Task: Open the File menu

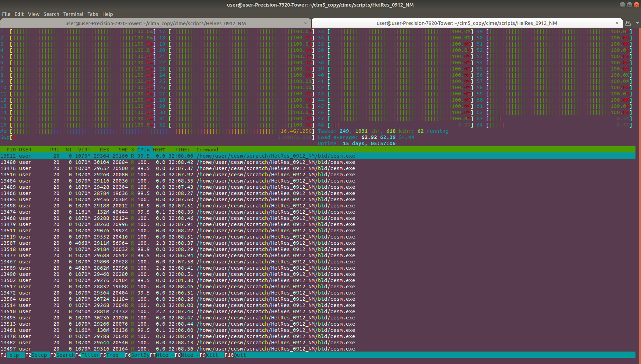Action: [x=6, y=14]
